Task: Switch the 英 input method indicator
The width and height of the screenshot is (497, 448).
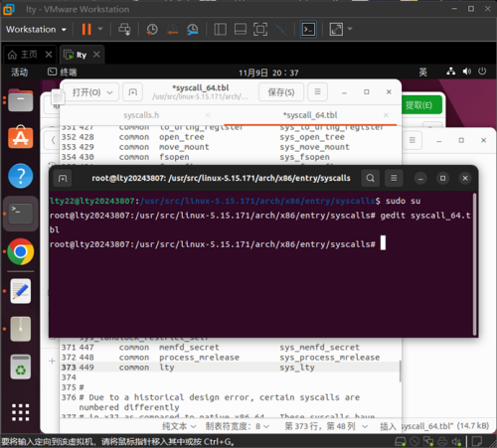Action: click(x=423, y=72)
